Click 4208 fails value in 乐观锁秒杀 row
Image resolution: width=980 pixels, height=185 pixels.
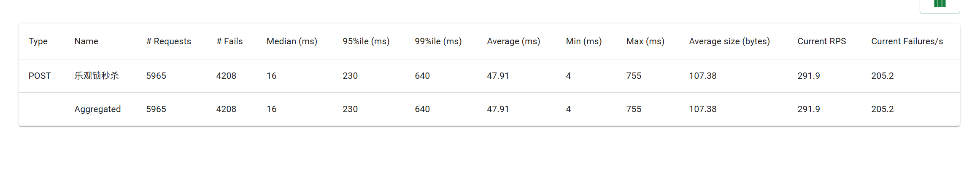[227, 76]
